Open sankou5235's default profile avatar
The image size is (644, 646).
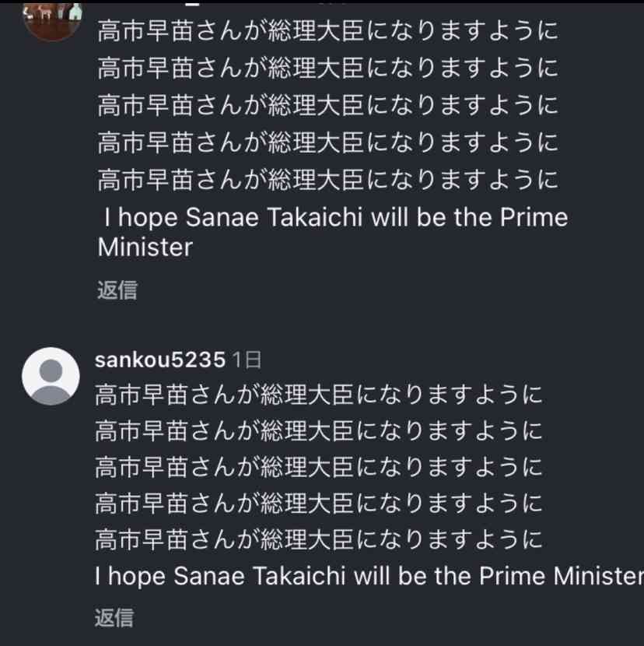[51, 376]
